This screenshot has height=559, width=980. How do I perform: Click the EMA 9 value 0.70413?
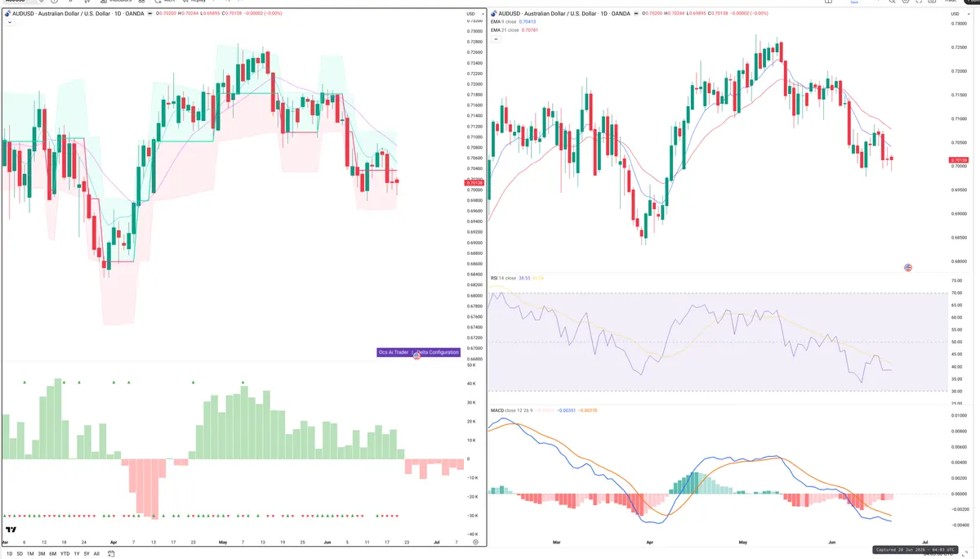(x=528, y=22)
